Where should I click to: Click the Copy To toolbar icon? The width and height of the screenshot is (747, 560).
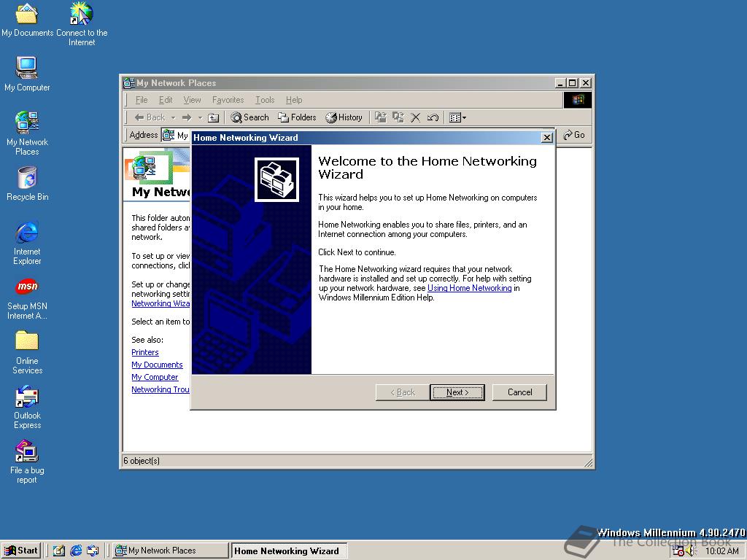pyautogui.click(x=398, y=117)
